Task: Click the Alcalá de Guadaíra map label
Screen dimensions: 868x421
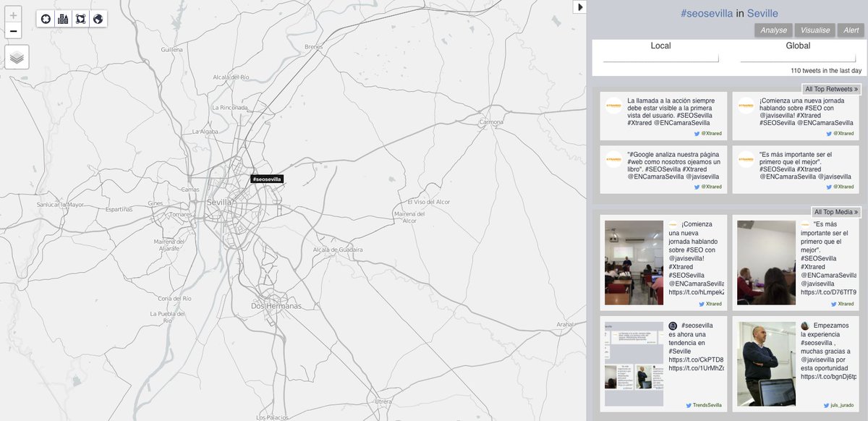Action: click(337, 250)
